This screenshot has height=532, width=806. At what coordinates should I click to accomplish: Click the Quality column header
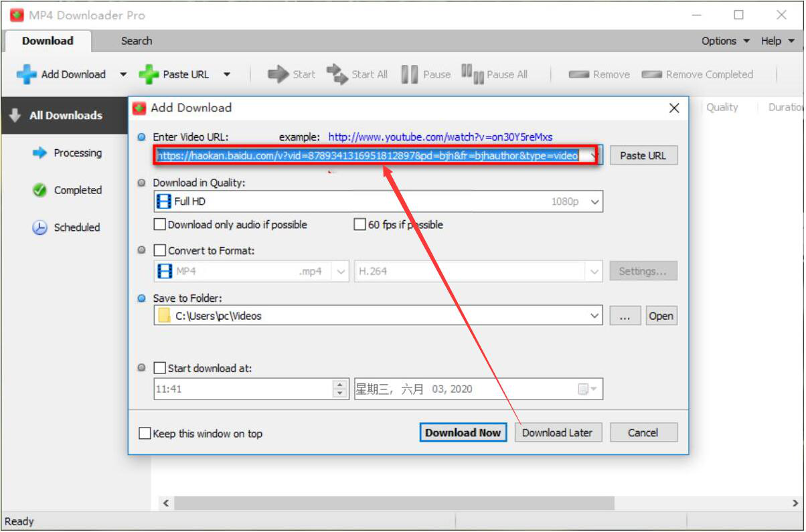click(722, 107)
